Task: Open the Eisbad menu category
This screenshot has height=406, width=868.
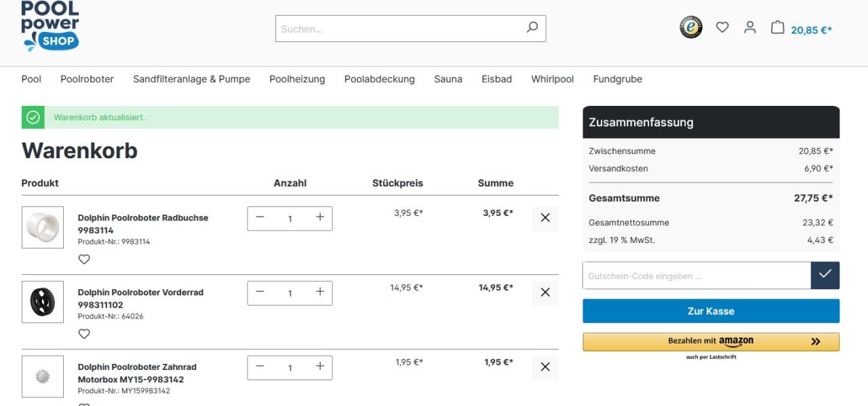Action: point(496,79)
